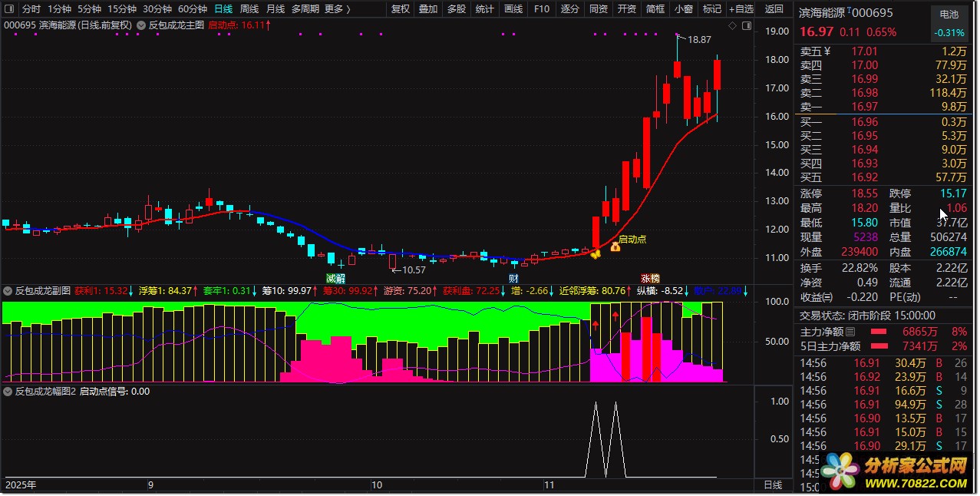
Task: Click the diamond icon at main chart top-right
Action: [x=733, y=25]
